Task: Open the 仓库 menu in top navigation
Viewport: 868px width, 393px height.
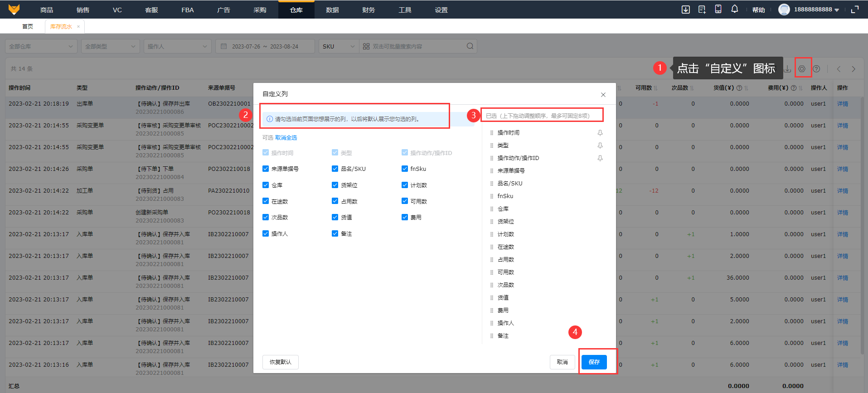Action: pos(296,10)
